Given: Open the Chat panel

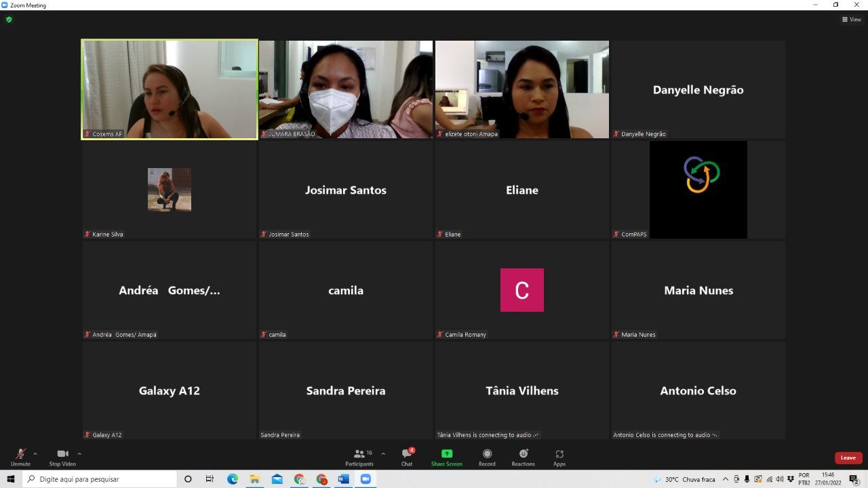Looking at the screenshot, I should pyautogui.click(x=406, y=457).
